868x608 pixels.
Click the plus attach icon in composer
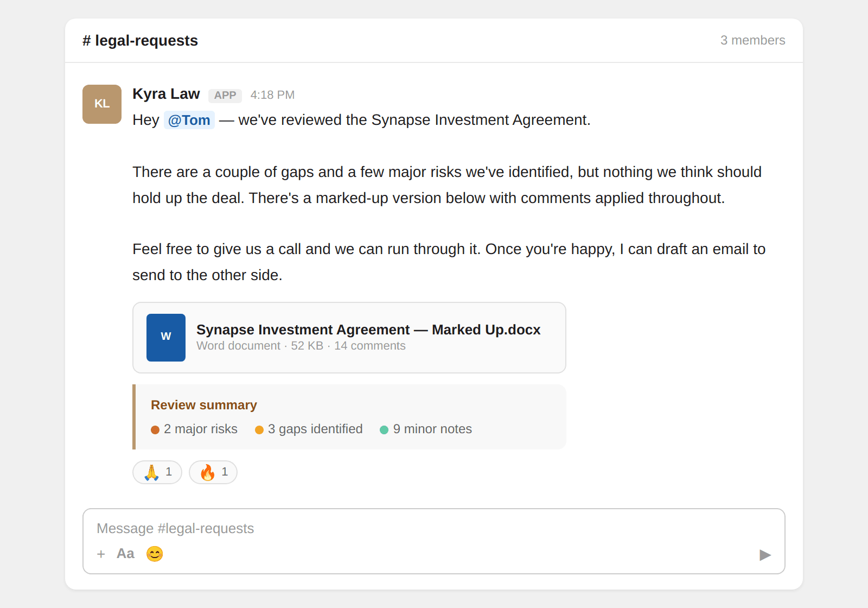101,554
